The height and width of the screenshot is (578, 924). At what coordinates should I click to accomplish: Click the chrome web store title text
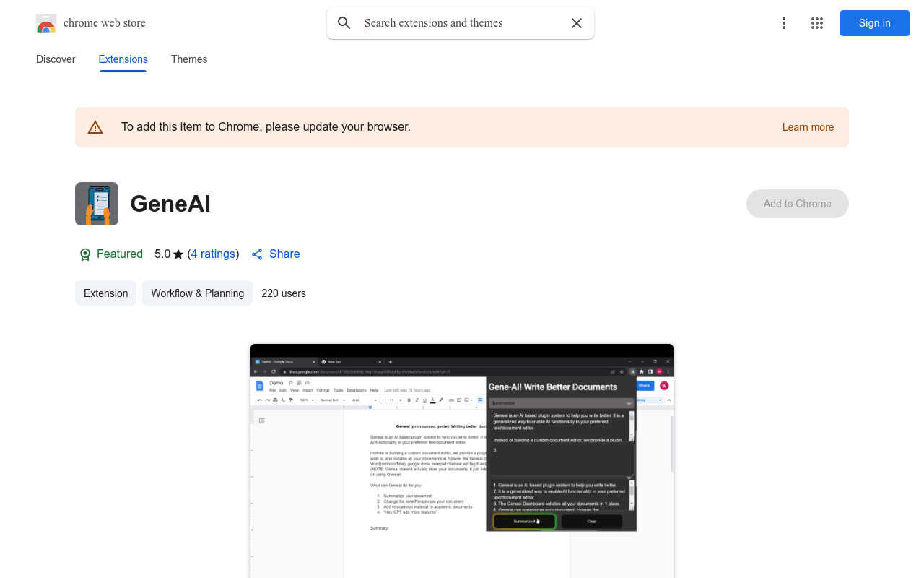105,23
